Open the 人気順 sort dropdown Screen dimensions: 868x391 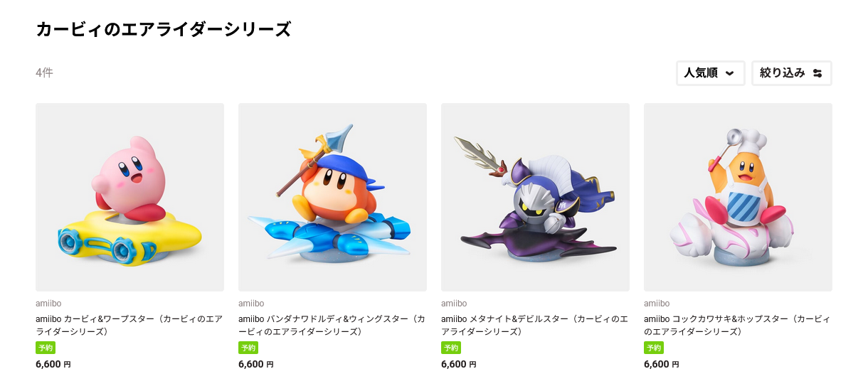coord(710,73)
